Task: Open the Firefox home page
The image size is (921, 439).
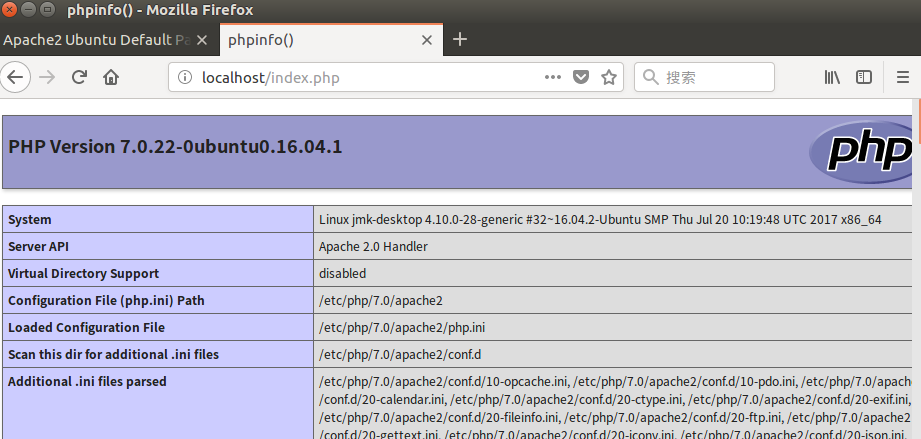Action: pos(111,77)
